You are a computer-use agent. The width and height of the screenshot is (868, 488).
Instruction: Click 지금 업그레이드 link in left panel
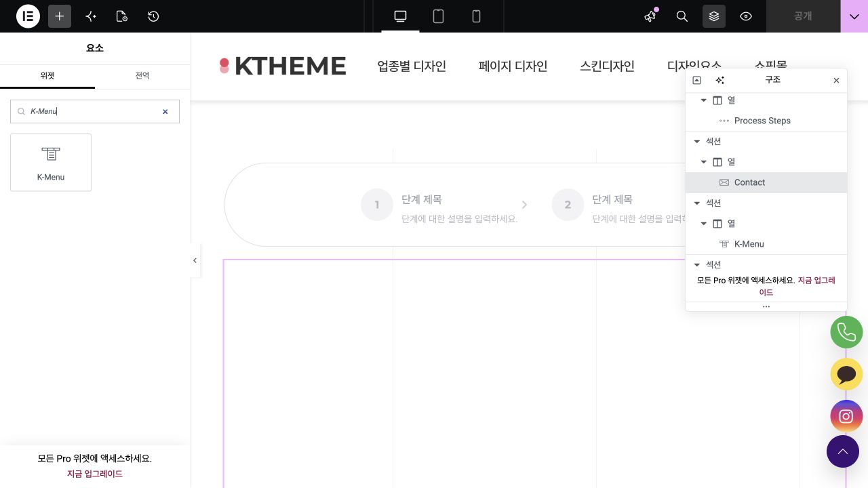(x=95, y=474)
